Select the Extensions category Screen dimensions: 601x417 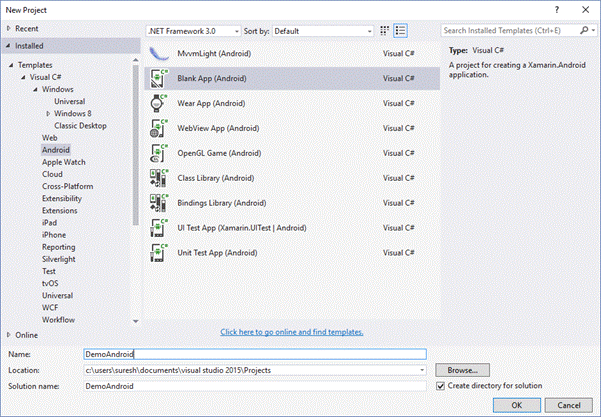point(60,210)
